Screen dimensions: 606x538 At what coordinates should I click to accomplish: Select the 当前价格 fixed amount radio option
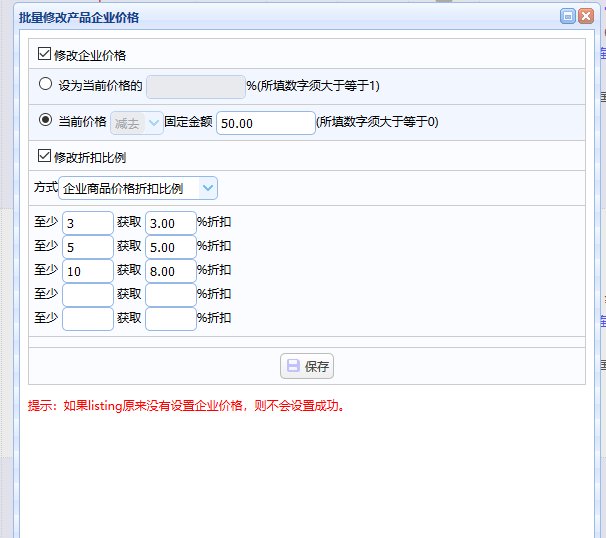45,120
